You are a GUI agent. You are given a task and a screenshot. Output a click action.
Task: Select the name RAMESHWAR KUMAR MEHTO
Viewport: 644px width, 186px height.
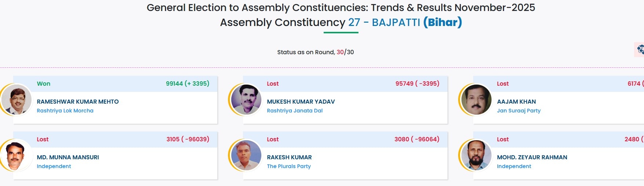pos(78,102)
